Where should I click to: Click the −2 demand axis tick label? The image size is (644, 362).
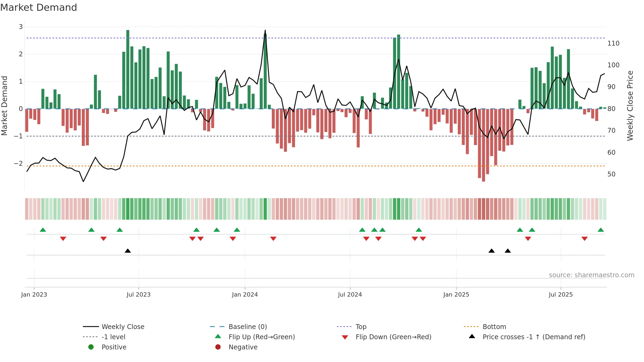[19, 164]
